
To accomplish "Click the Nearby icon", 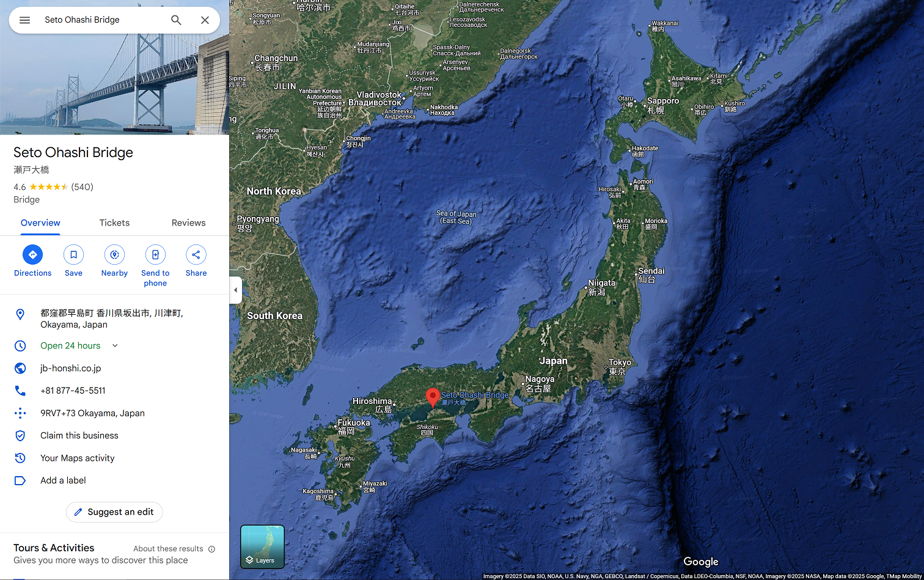I will coord(114,255).
